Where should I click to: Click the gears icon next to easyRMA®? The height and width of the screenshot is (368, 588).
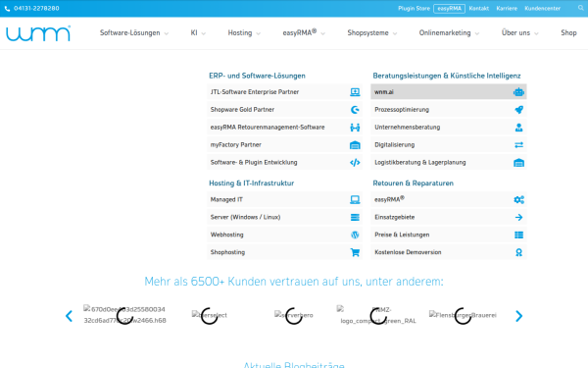518,200
